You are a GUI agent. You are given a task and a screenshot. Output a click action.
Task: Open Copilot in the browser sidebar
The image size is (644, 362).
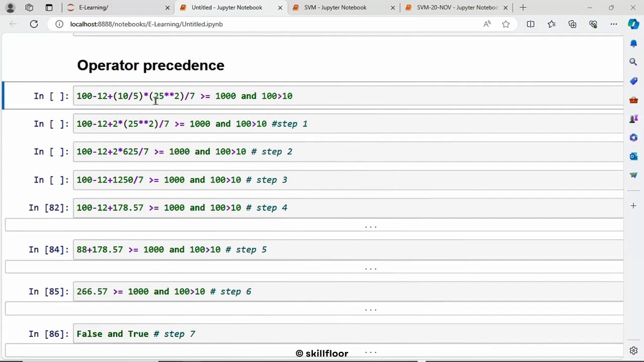[x=633, y=24]
